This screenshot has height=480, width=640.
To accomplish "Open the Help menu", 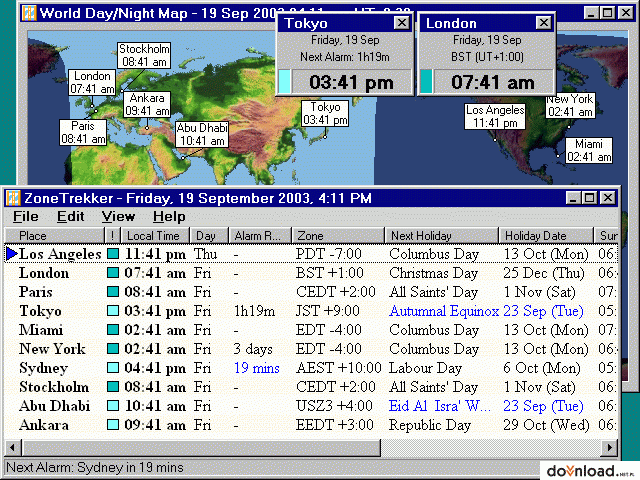I will coord(169,216).
